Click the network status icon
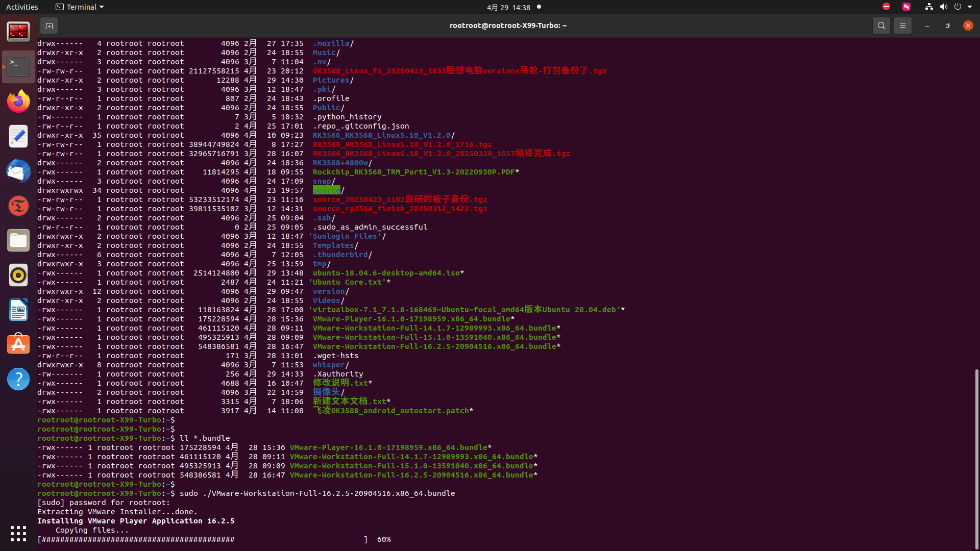The height and width of the screenshot is (551, 980). [929, 7]
